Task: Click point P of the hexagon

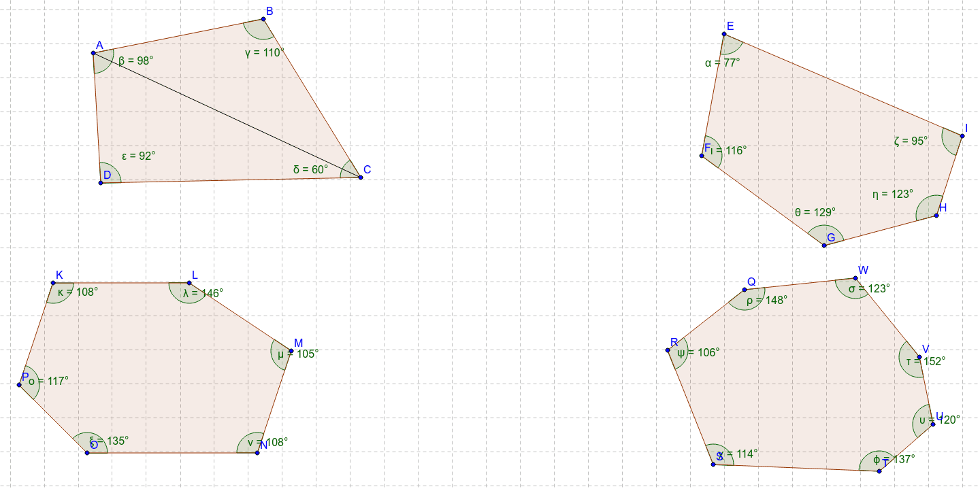Action: [19, 385]
